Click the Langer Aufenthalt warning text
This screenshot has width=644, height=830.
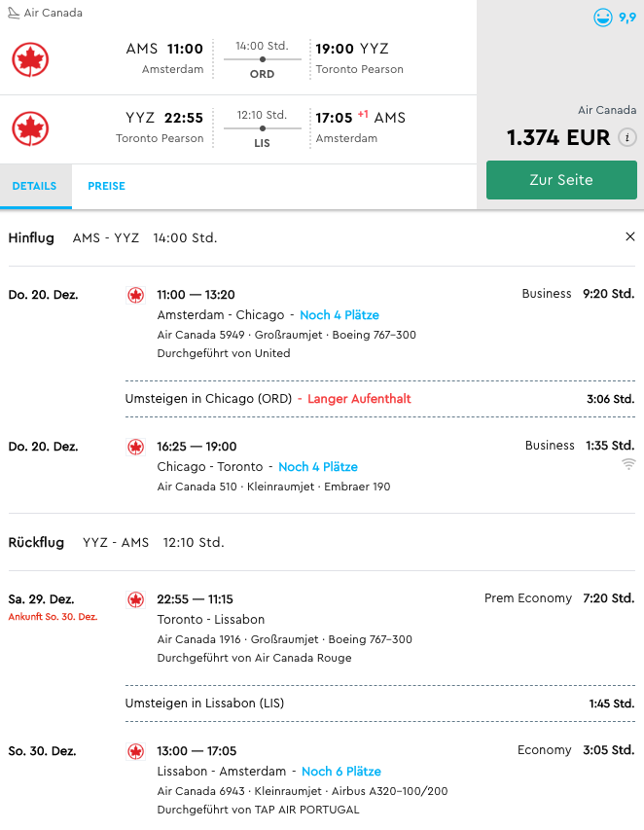coord(359,399)
